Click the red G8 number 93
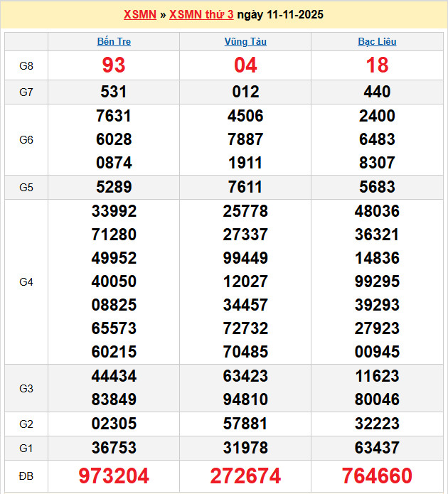The height and width of the screenshot is (494, 448). pos(114,65)
